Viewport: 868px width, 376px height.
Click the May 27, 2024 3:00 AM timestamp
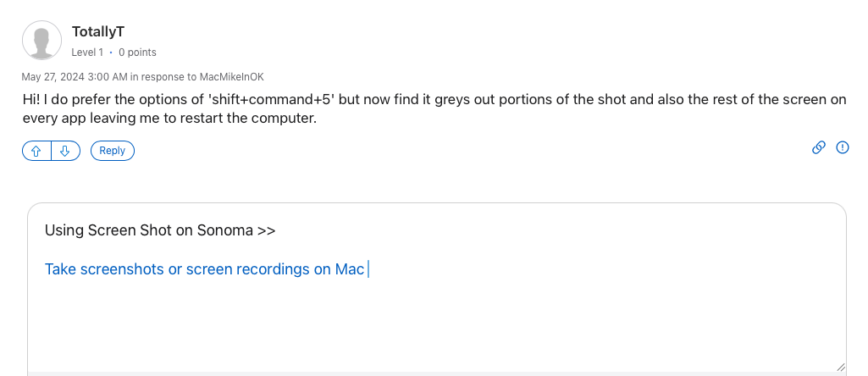75,77
